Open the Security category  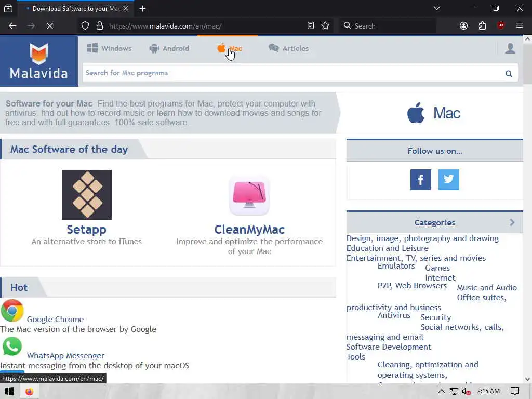tap(436, 317)
